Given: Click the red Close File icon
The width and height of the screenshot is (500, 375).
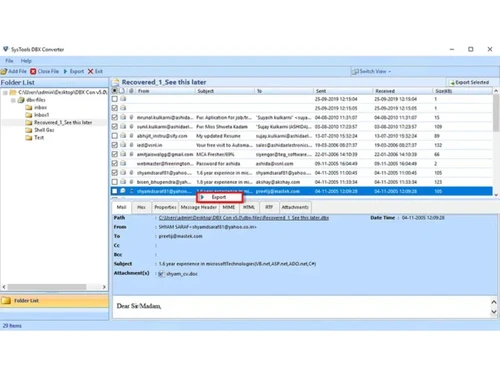Looking at the screenshot, I should pyautogui.click(x=33, y=71).
